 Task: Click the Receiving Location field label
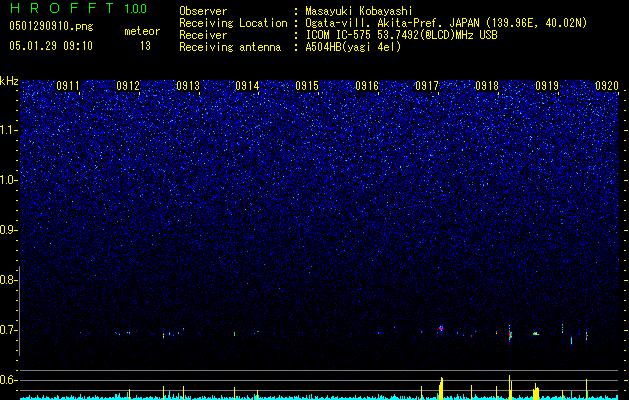[233, 23]
